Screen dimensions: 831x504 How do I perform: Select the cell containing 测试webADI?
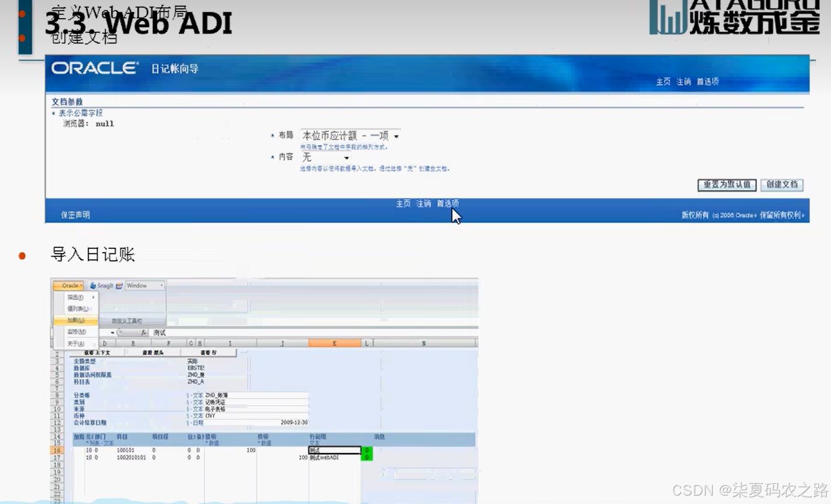pyautogui.click(x=323, y=457)
